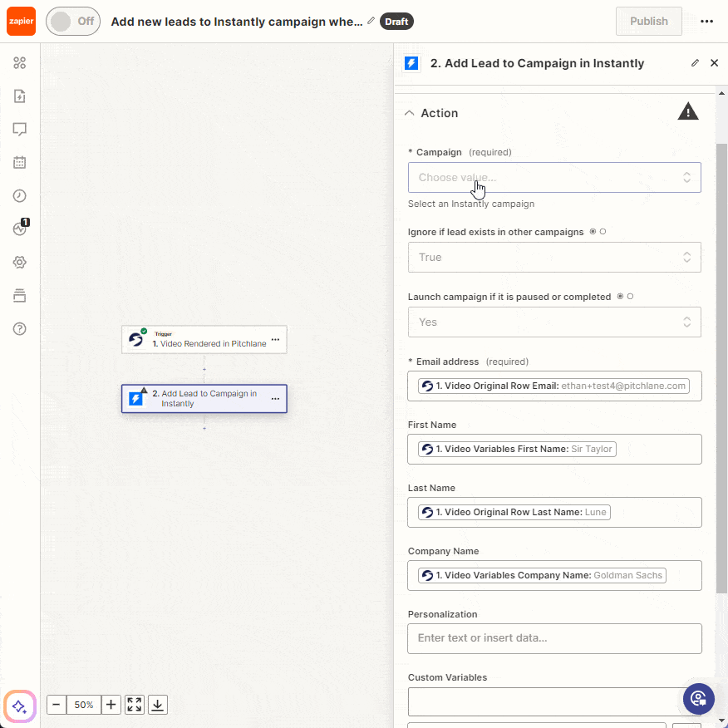The height and width of the screenshot is (728, 728).
Task: Select the Video Rendered in Pitchlane trigger step
Action: (x=204, y=340)
